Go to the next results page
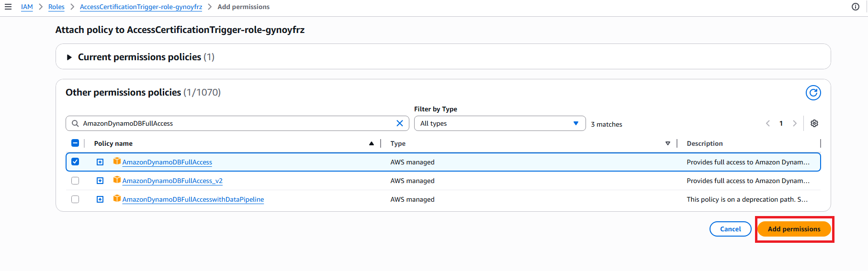Screen dimensions: 868x271 (795, 123)
